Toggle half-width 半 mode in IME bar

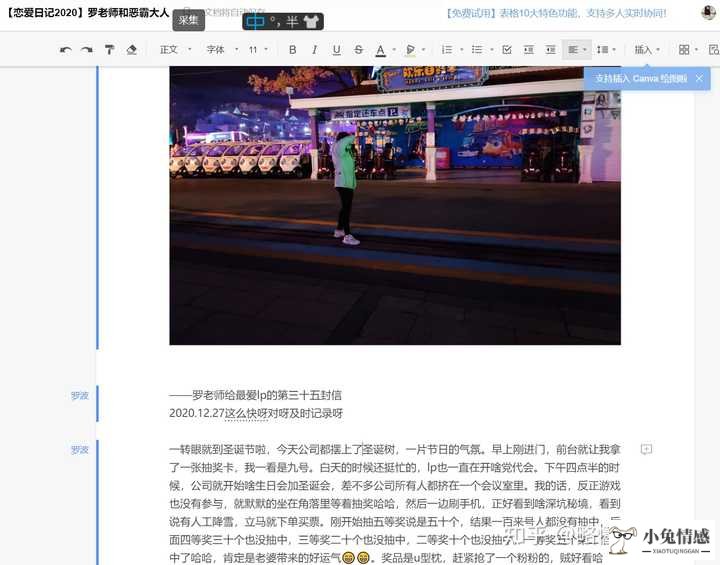pyautogui.click(x=292, y=21)
